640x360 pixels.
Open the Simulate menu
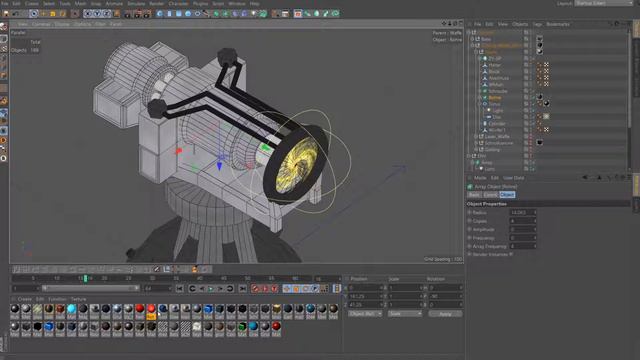(136, 3)
